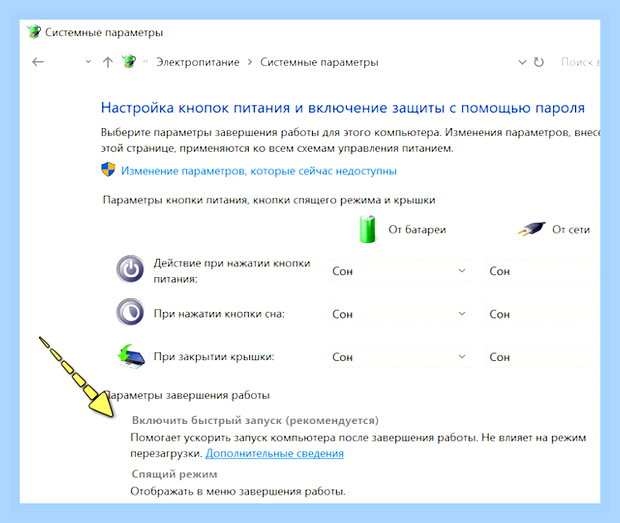Open power button plugged-in dropdown Сон

[x=543, y=271]
